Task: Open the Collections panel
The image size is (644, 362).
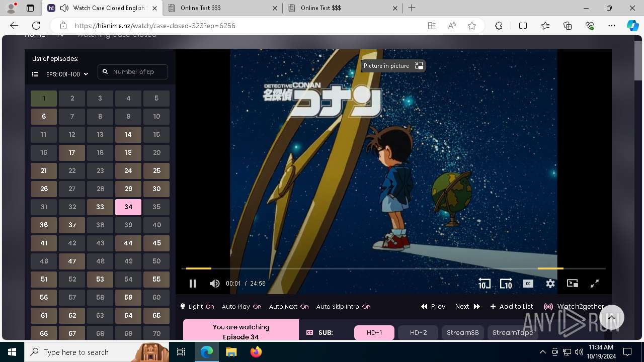Action: pos(568,26)
